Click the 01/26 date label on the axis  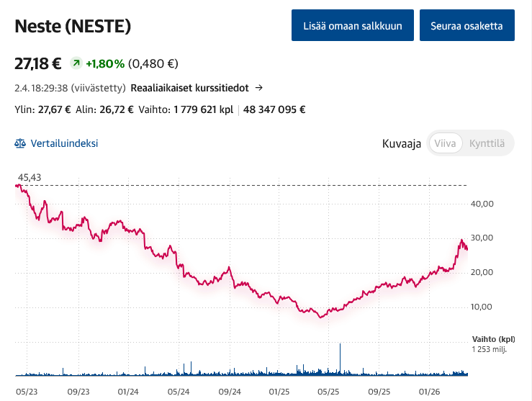tap(430, 392)
